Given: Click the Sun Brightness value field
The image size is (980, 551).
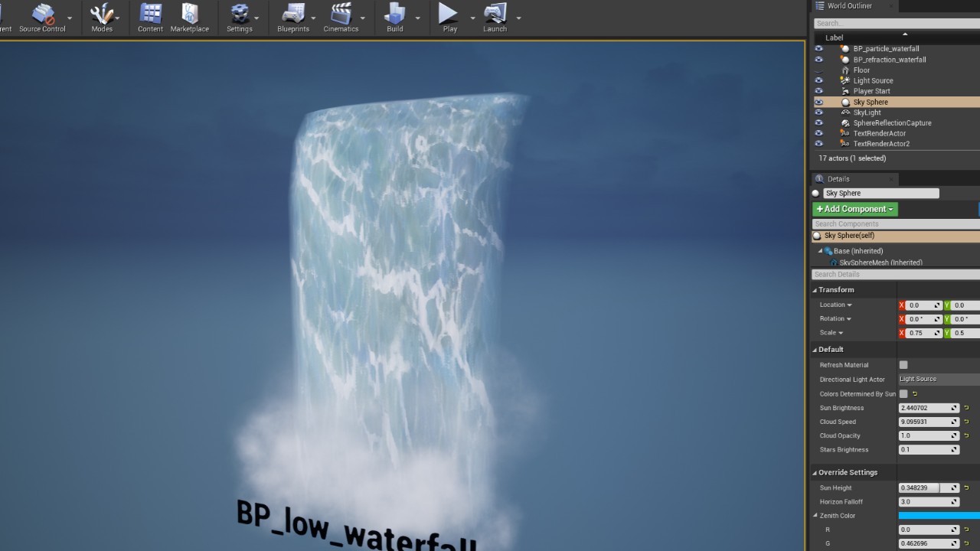Looking at the screenshot, I should coord(924,408).
